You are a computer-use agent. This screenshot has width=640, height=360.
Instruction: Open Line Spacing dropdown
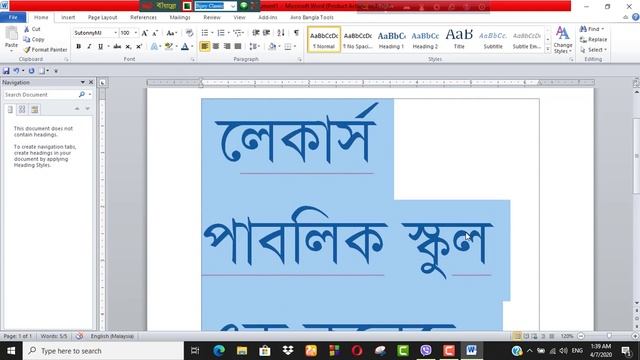pyautogui.click(x=254, y=46)
